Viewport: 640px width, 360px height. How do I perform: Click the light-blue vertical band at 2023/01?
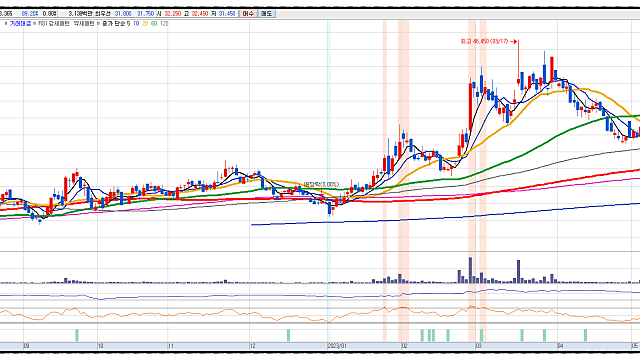coord(329,182)
